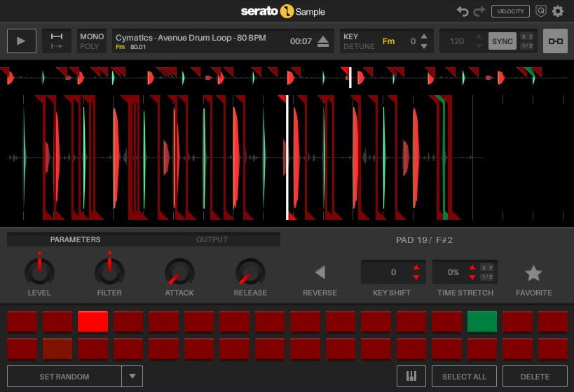Click the green cue marker in main waveform
574x392 pixels.
coord(444,157)
